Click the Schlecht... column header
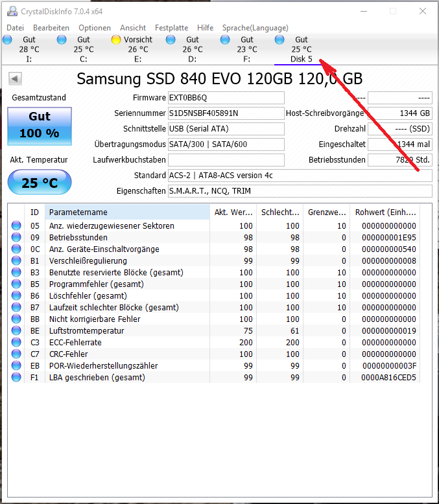 pos(280,212)
